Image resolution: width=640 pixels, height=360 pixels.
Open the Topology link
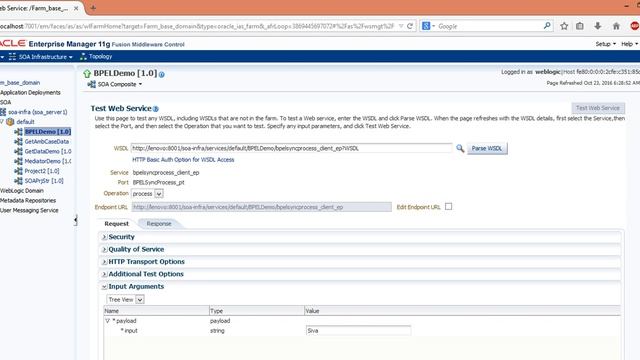[100, 56]
